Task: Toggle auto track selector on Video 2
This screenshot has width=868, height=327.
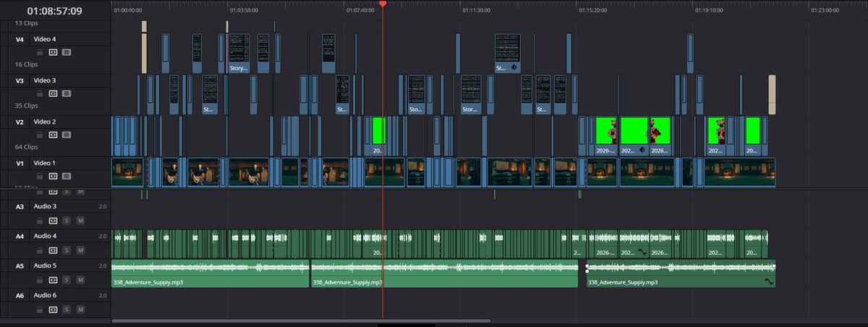Action: (x=53, y=135)
